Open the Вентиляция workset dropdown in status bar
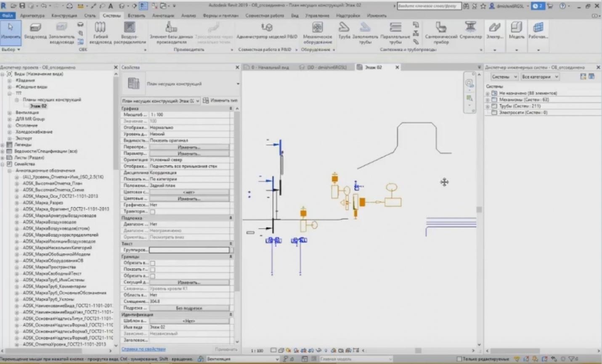Screen dimensions: 602x364 pyautogui.click(x=243, y=359)
